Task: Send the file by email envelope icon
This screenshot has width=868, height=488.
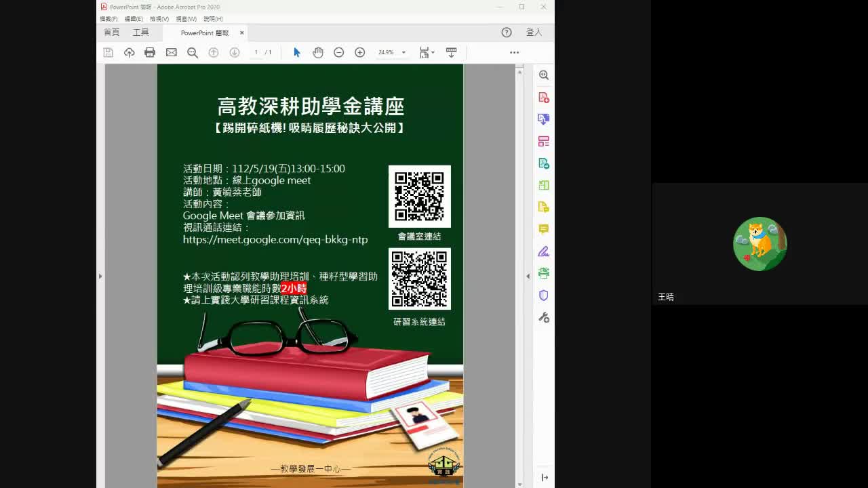Action: 171,52
